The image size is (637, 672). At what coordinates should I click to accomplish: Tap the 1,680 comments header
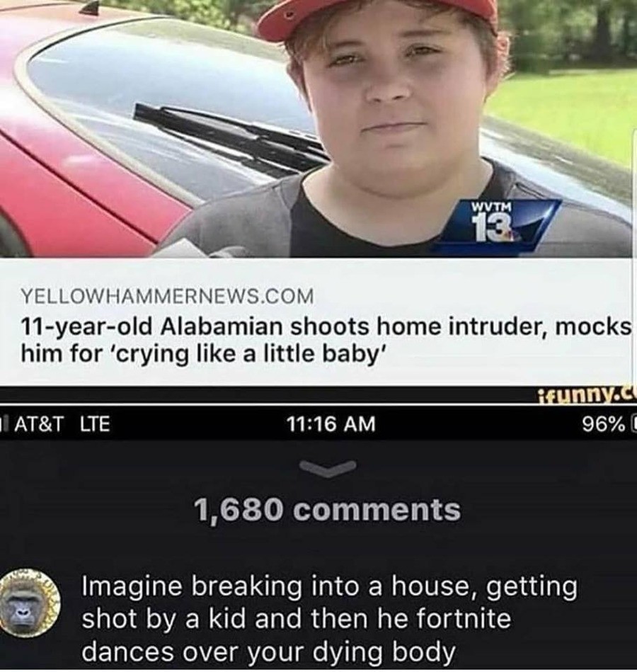coord(328,510)
